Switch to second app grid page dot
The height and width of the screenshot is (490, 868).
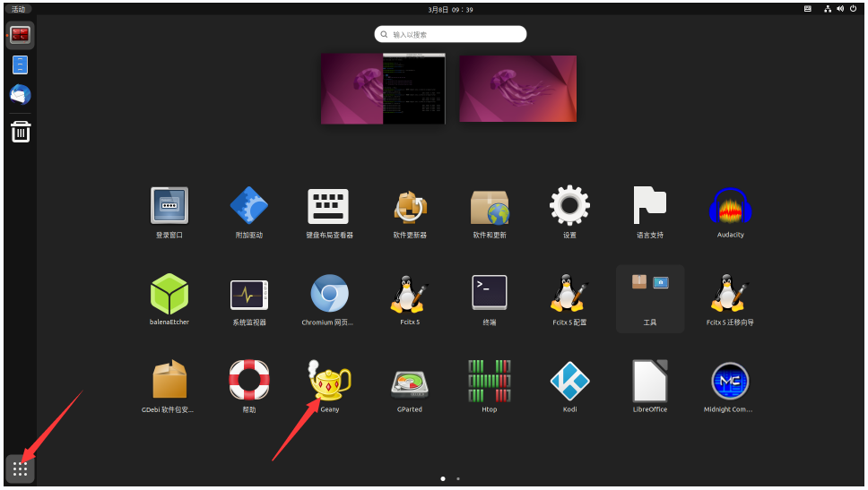point(458,479)
